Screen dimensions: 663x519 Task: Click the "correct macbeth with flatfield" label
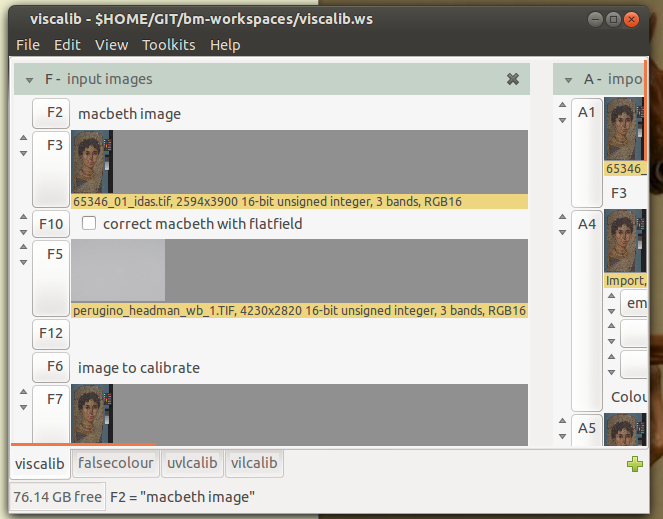[x=203, y=224]
